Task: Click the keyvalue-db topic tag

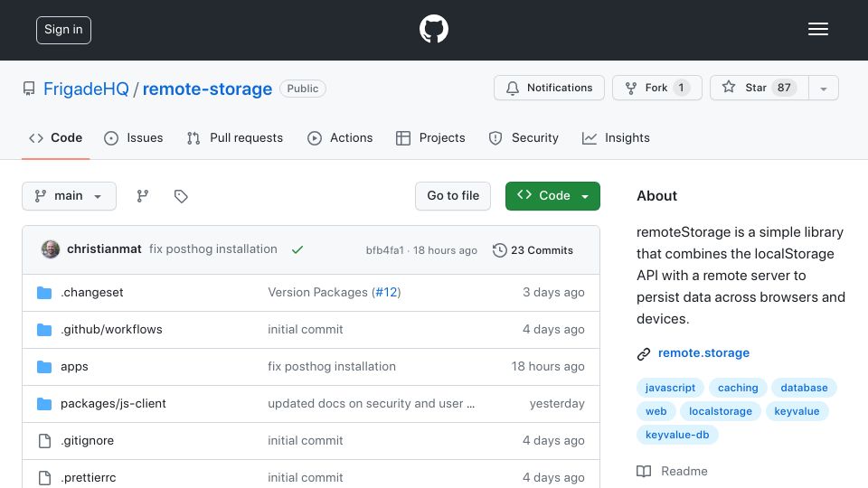Action: click(x=677, y=435)
